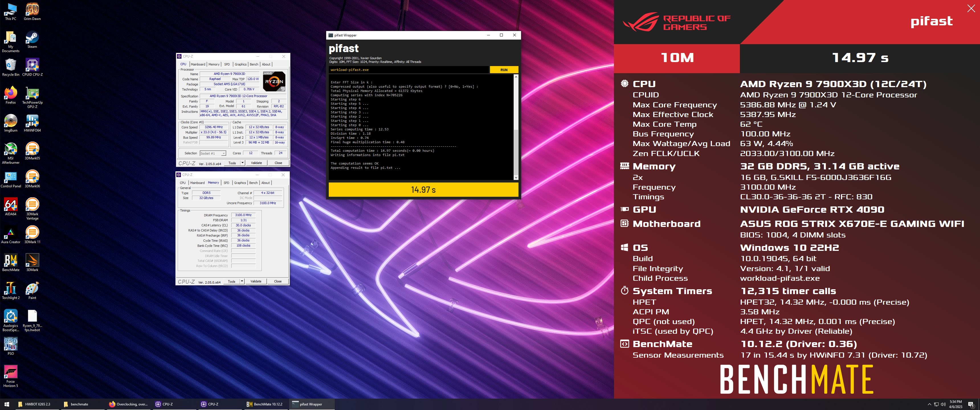
Task: Switch to Firefox Overclocking taskbar item
Action: click(128, 404)
